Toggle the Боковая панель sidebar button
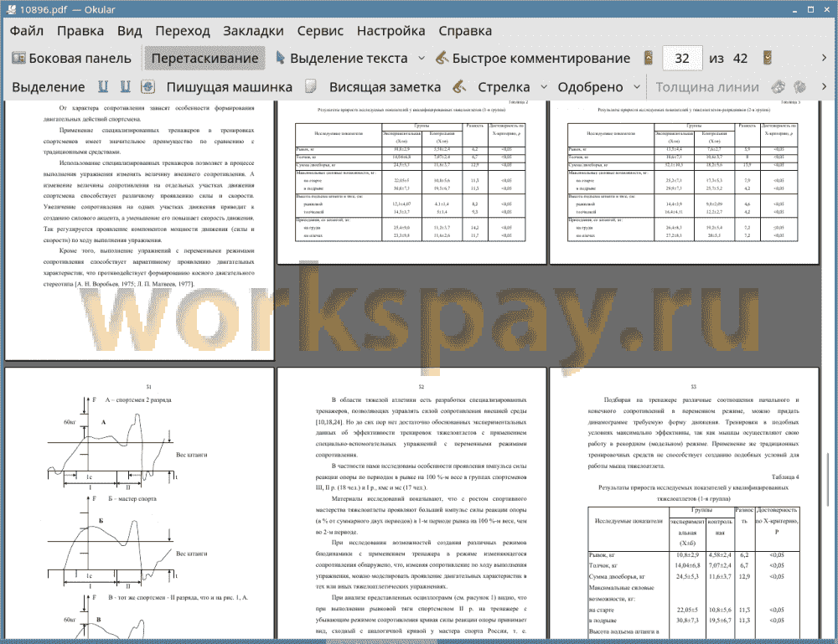The height and width of the screenshot is (644, 838). (x=71, y=59)
